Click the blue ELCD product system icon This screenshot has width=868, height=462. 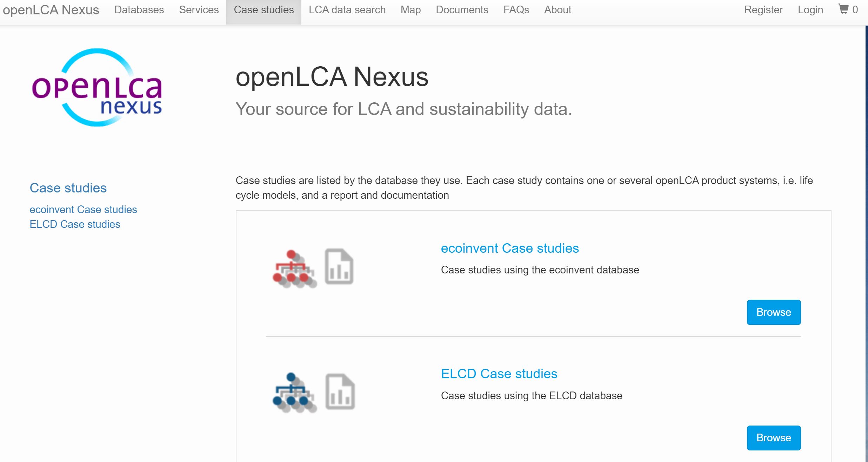295,393
